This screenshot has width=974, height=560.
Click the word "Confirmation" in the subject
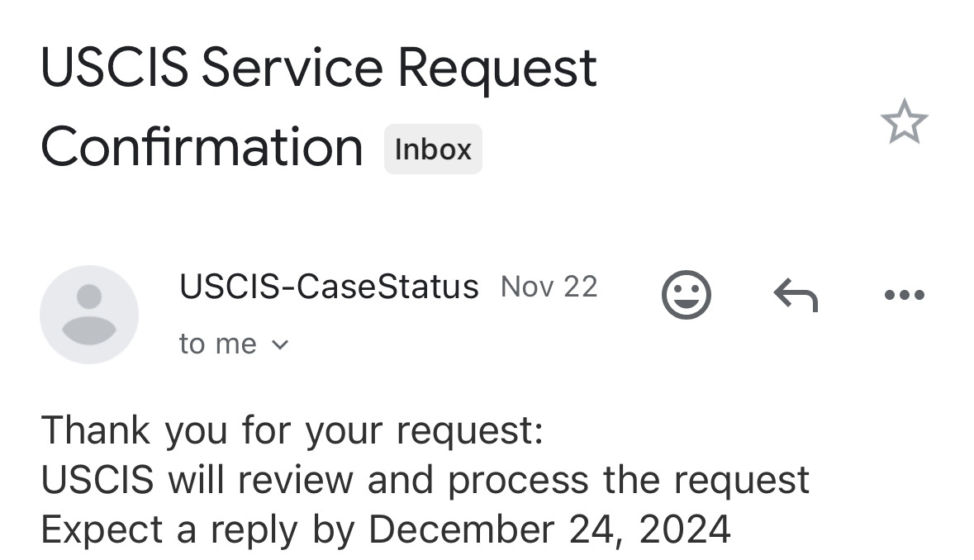[202, 147]
